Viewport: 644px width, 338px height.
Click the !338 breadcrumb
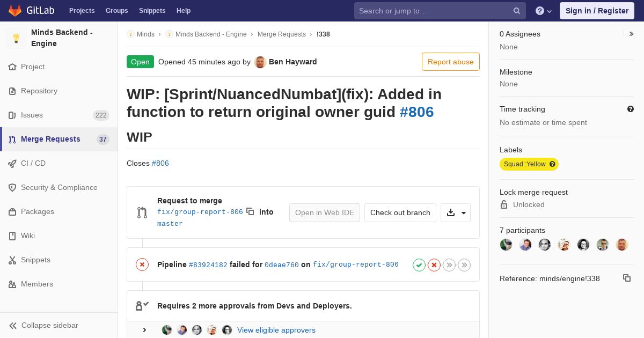pos(323,34)
